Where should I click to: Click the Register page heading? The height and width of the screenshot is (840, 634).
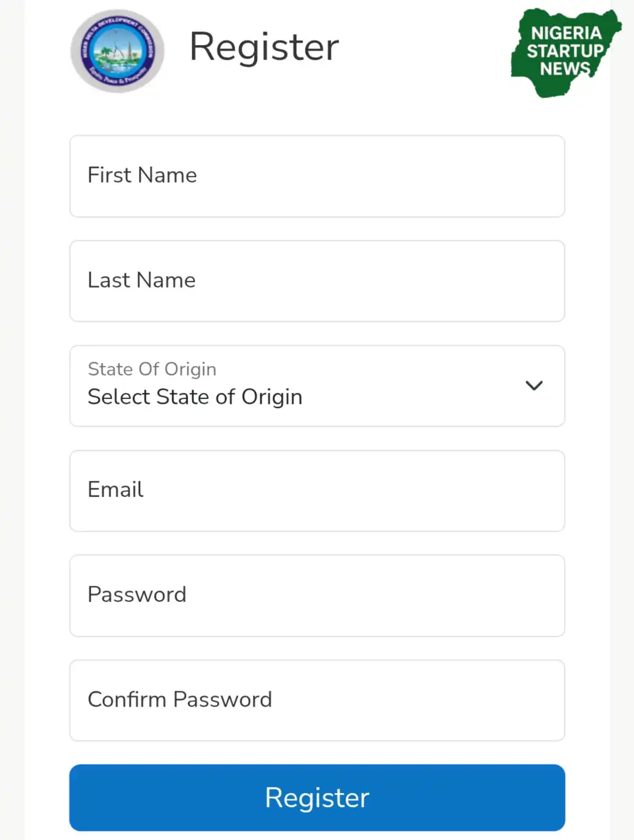[264, 47]
